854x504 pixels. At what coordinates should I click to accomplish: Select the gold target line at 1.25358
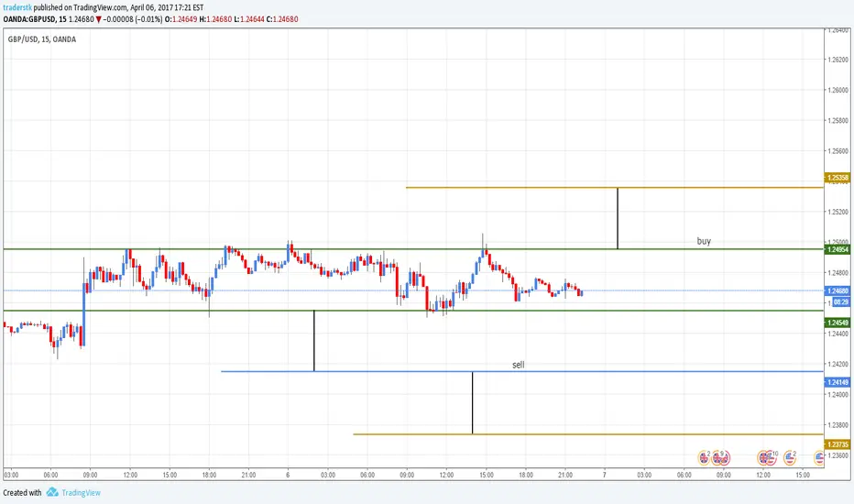[x=614, y=188]
